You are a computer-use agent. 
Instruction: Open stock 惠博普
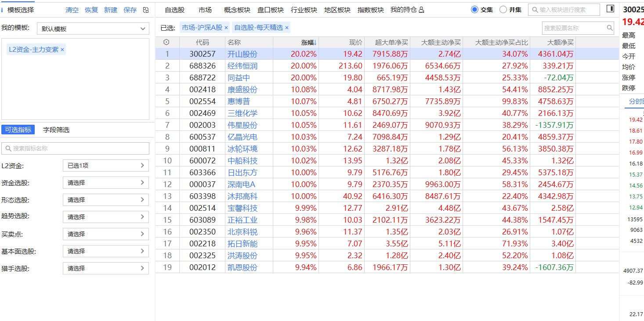point(239,101)
